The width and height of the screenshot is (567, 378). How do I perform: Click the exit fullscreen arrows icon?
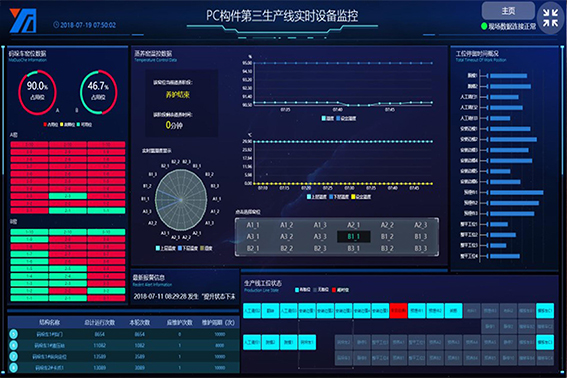550,18
